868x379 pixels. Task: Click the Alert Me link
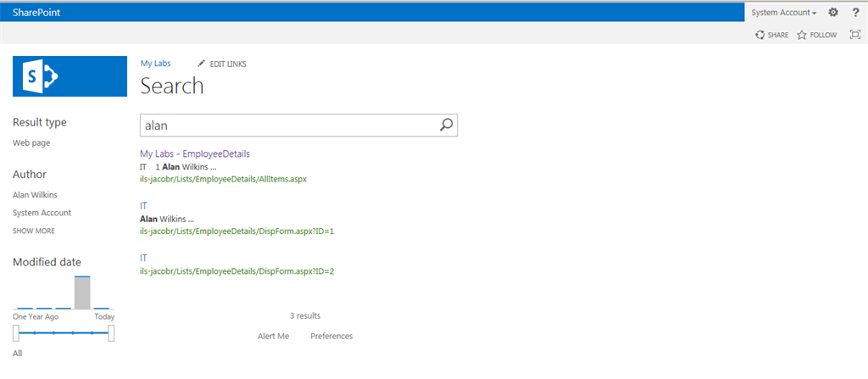point(274,336)
